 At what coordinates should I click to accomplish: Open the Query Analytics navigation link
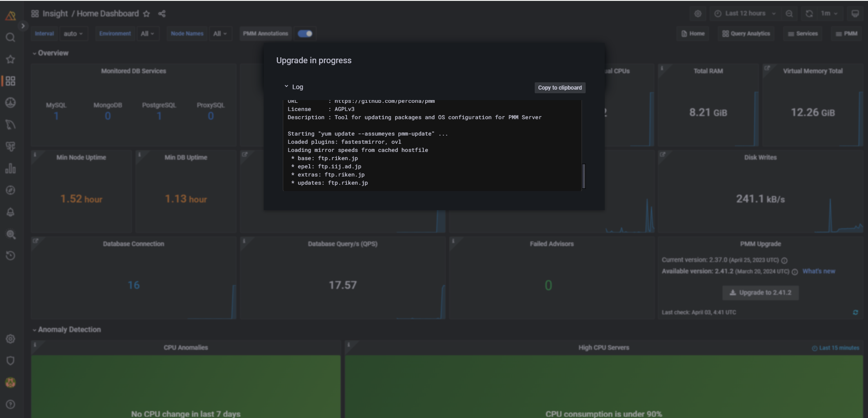(746, 34)
